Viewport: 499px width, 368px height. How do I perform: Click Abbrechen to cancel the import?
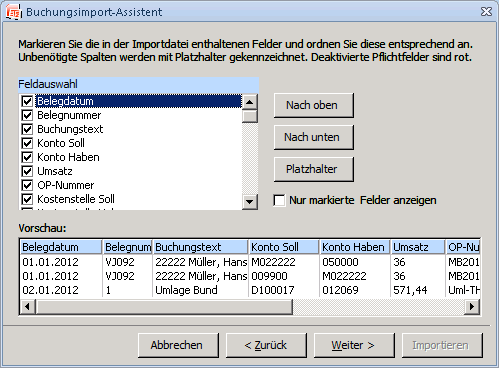(178, 345)
